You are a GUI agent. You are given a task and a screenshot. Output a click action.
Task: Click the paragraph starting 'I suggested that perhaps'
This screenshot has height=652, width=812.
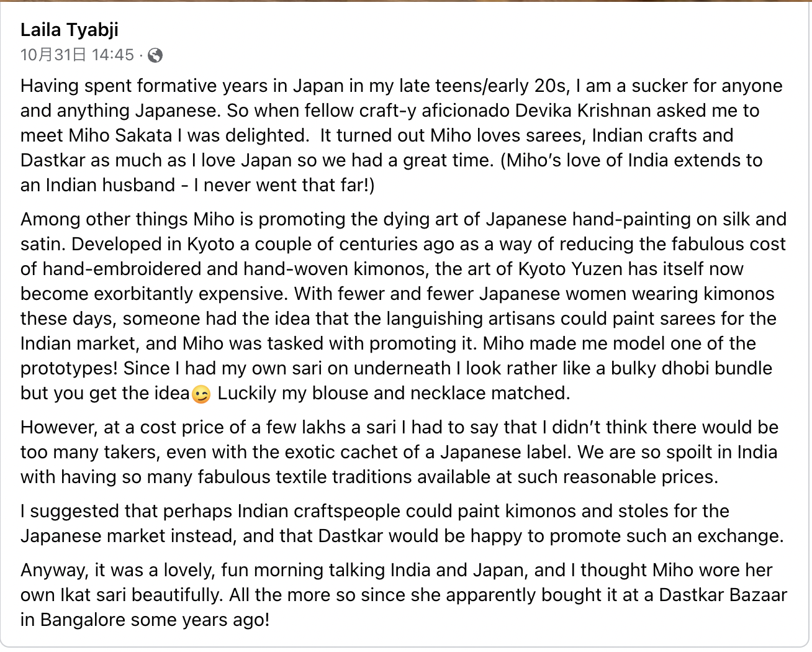tap(397, 523)
